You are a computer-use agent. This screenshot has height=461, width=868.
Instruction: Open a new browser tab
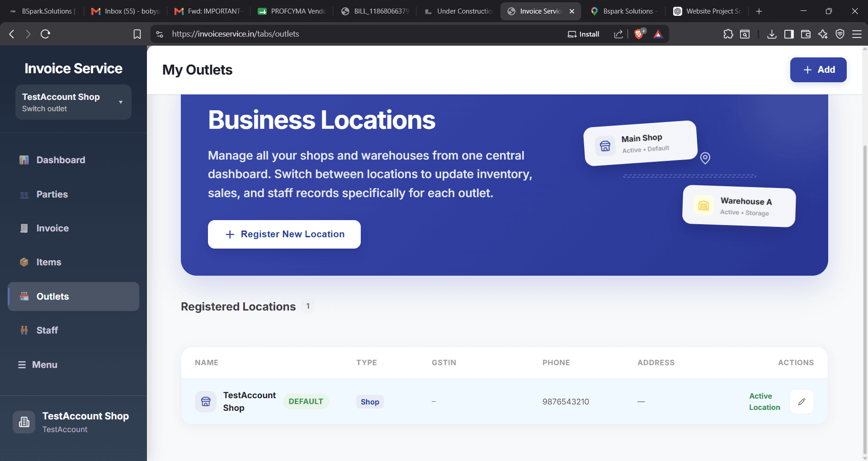(x=759, y=11)
